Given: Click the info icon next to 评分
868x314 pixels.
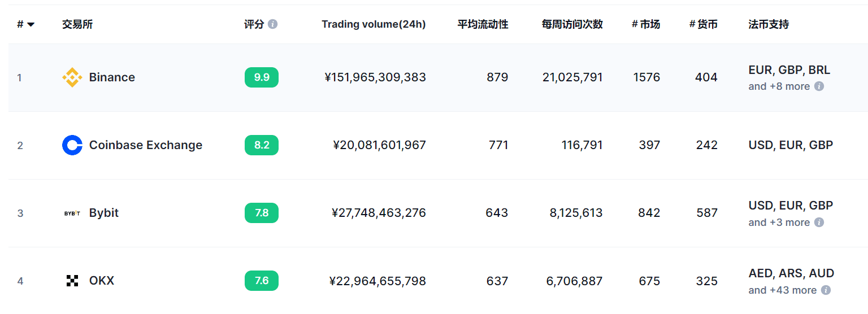Looking at the screenshot, I should tap(273, 24).
